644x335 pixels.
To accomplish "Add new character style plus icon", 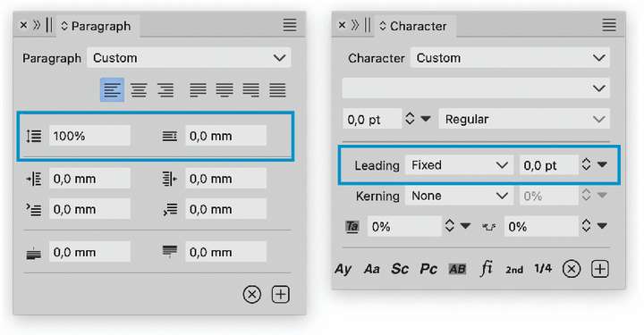I will (x=600, y=269).
